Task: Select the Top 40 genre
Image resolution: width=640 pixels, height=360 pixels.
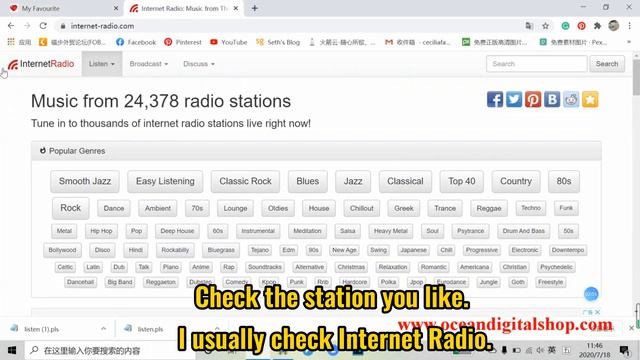Action: (462, 181)
